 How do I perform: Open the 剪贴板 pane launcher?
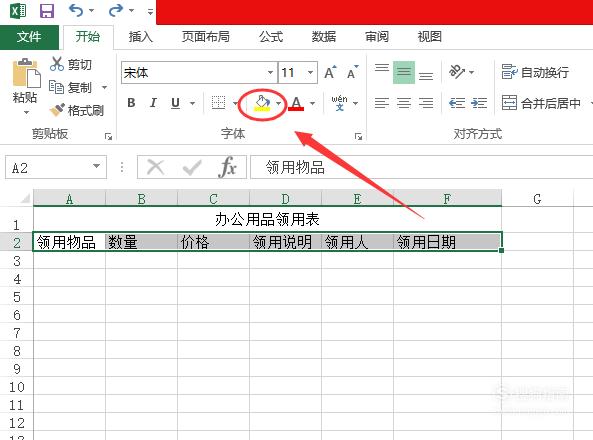pyautogui.click(x=109, y=136)
